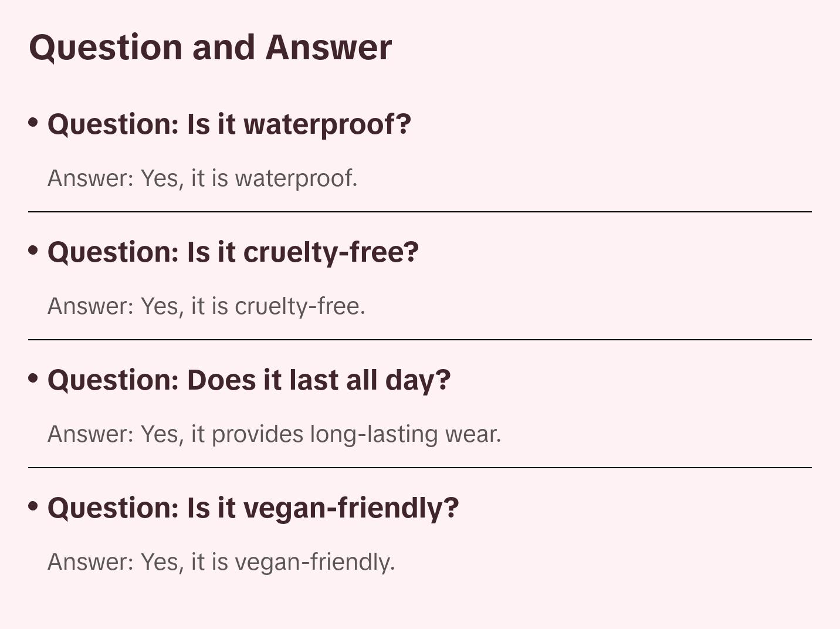This screenshot has width=840, height=629.
Task: Select the "Does it last all day?" question
Action: (x=249, y=380)
